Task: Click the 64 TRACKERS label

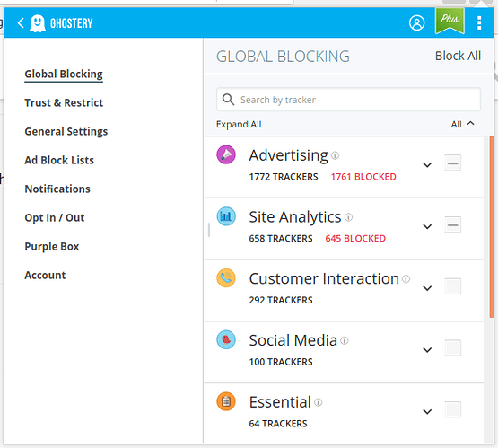Action: (x=278, y=423)
